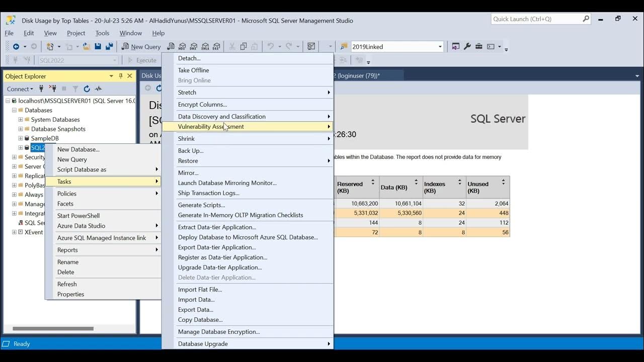The height and width of the screenshot is (362, 644).
Task: Click the disconnect plug icon in Object Explorer
Action: tap(52, 89)
